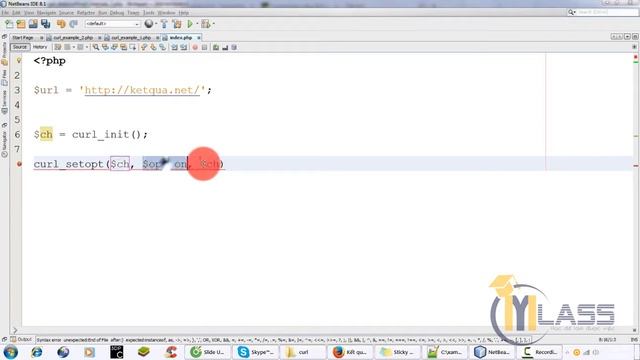Open the <default> configuration dropdown
Image resolution: width=640 pixels, height=360 pixels.
tap(112, 24)
